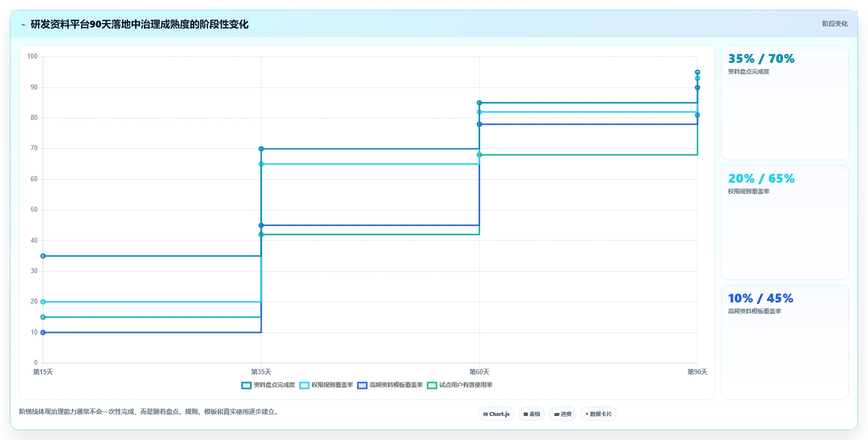Click the Chart.js tag
Screen dimensions: 868x440
(496, 414)
